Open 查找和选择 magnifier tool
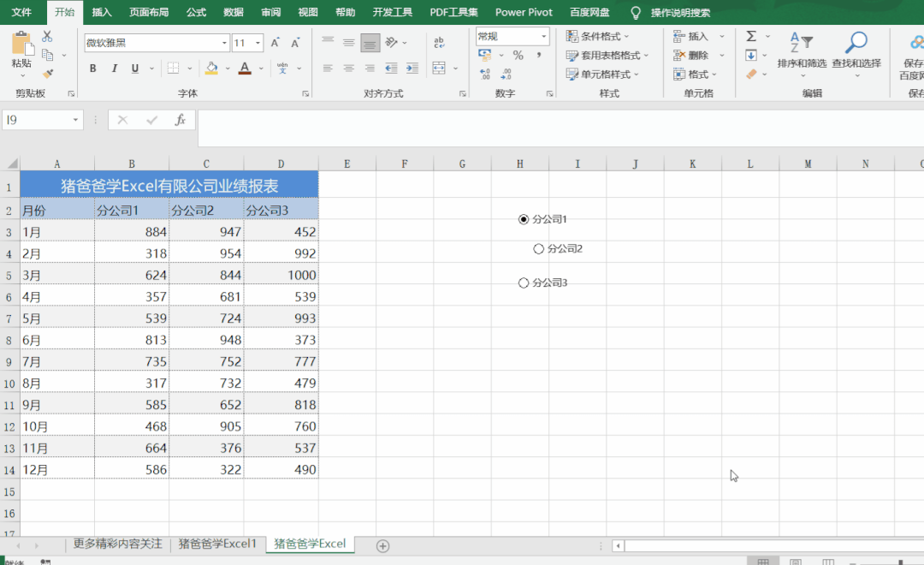924x565 pixels. click(x=856, y=50)
